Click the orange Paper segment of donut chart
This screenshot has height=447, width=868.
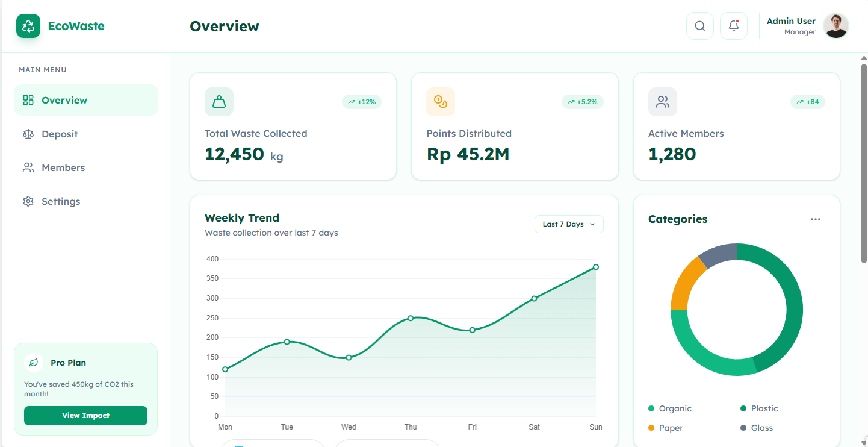tap(684, 283)
